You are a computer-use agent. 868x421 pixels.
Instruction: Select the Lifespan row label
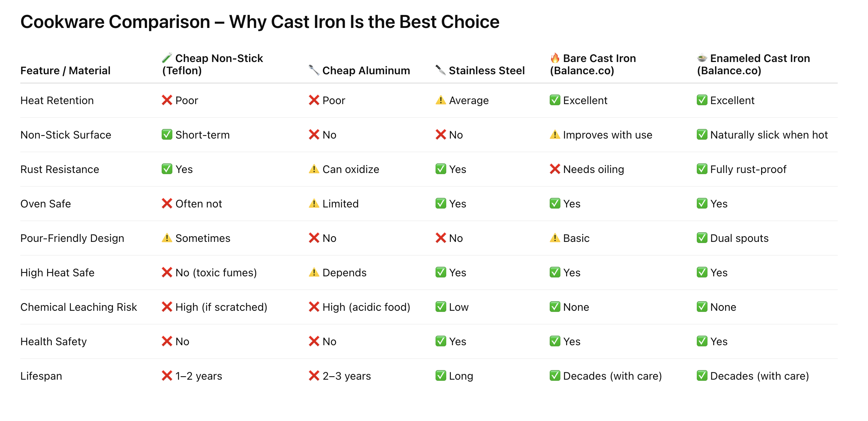pyautogui.click(x=41, y=376)
